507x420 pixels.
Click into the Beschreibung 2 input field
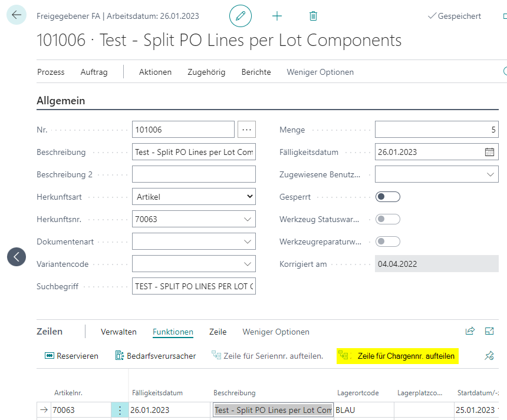click(x=194, y=174)
